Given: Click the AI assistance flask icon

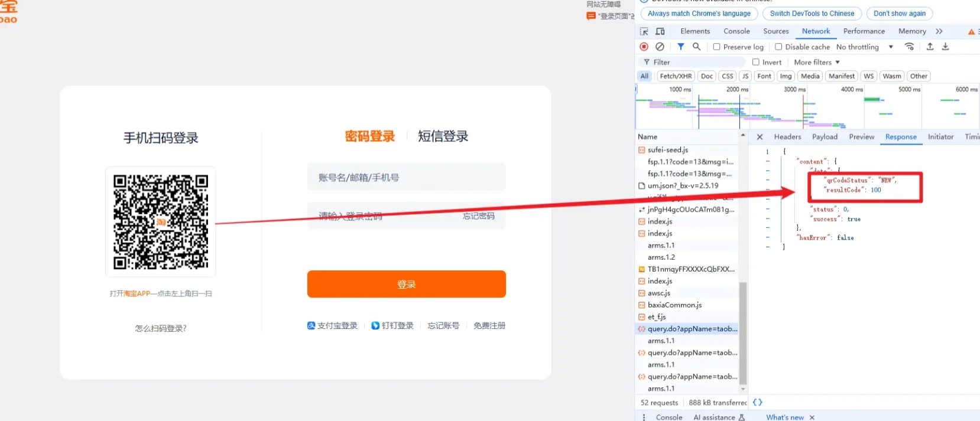Looking at the screenshot, I should tap(742, 417).
